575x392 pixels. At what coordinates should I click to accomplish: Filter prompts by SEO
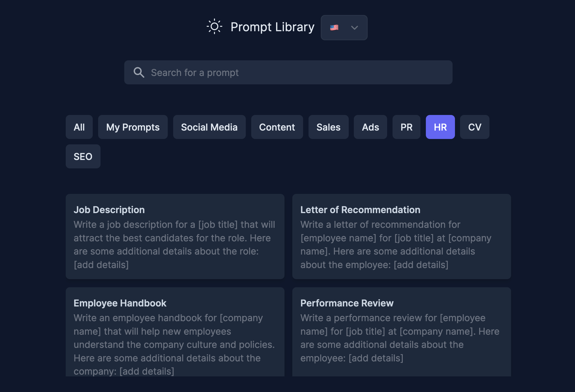[x=83, y=156]
